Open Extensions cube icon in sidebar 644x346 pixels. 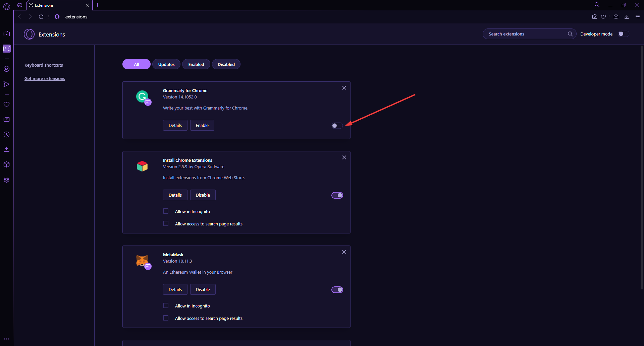7,164
